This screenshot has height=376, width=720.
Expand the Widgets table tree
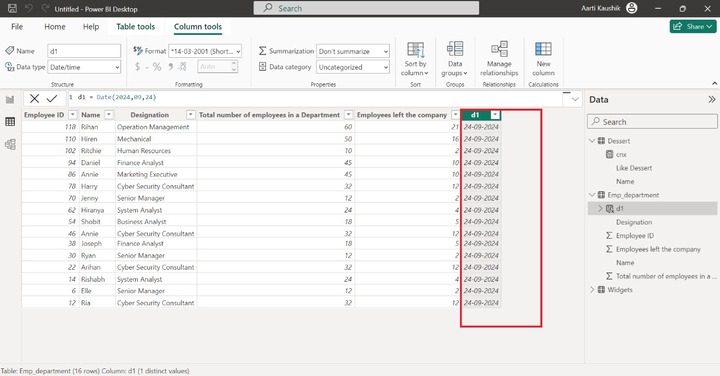tap(592, 290)
